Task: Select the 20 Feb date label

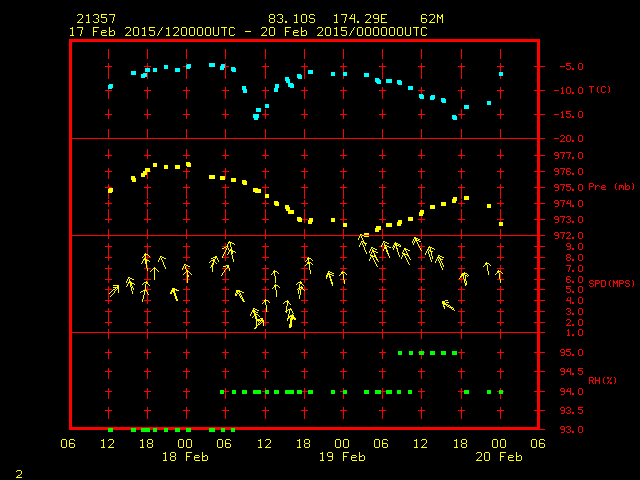Action: click(498, 457)
